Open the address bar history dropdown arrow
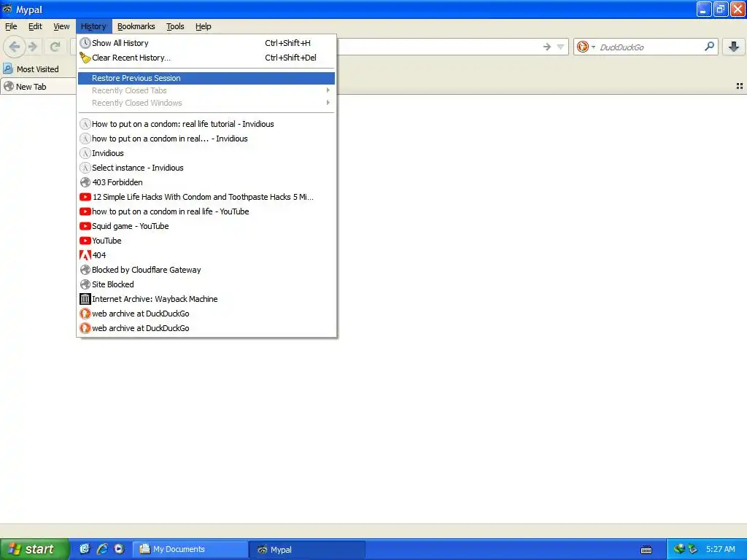The height and width of the screenshot is (560, 747). pyautogui.click(x=561, y=47)
